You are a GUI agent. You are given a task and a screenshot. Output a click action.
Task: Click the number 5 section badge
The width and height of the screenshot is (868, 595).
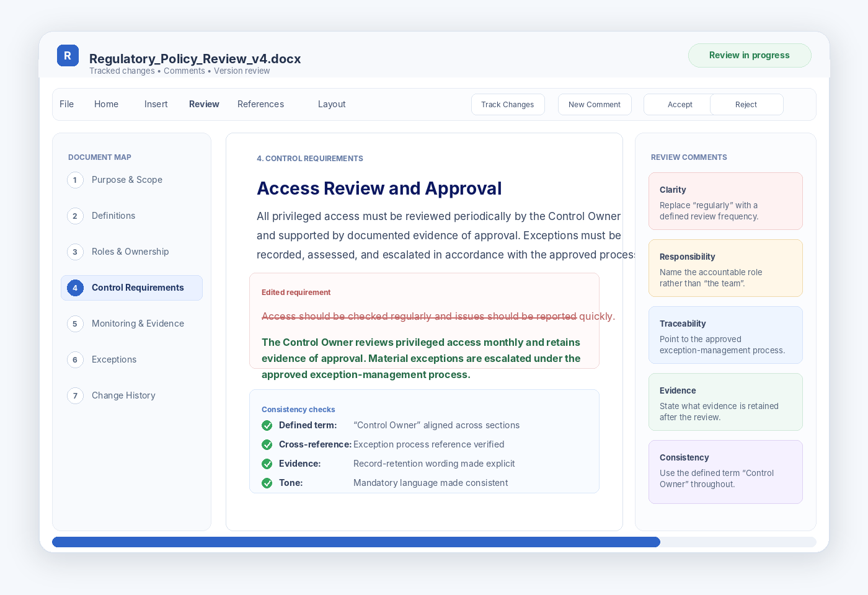click(75, 324)
